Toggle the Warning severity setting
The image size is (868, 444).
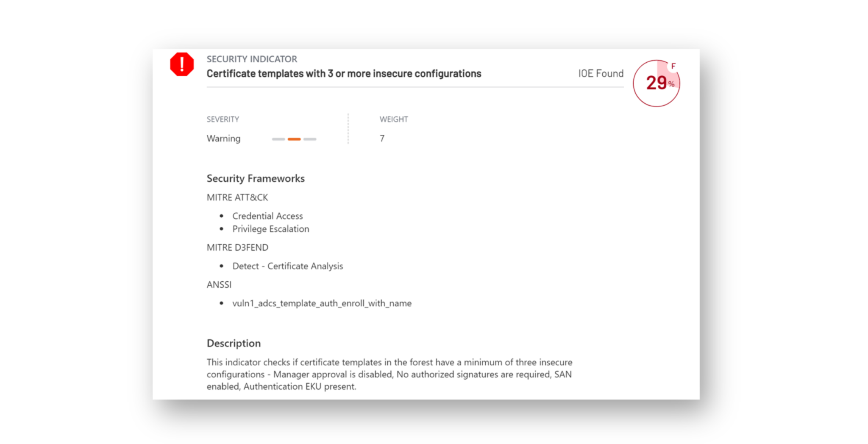pyautogui.click(x=223, y=139)
